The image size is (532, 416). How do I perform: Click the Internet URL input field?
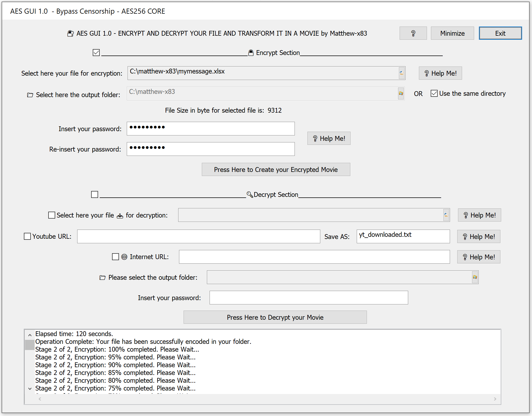pyautogui.click(x=314, y=257)
